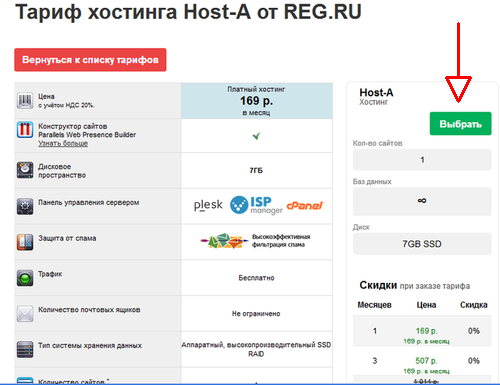The width and height of the screenshot is (500, 385).
Task: Click the ISP manager logo
Action: pos(256,205)
